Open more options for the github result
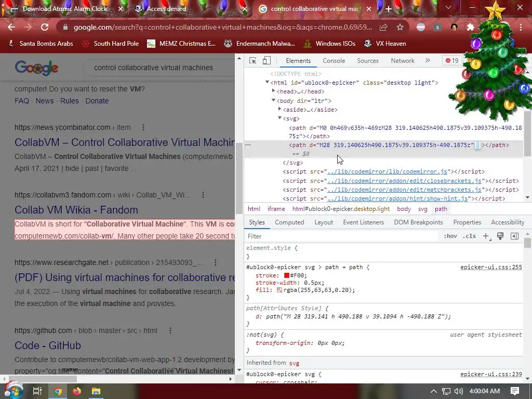 [170, 330]
